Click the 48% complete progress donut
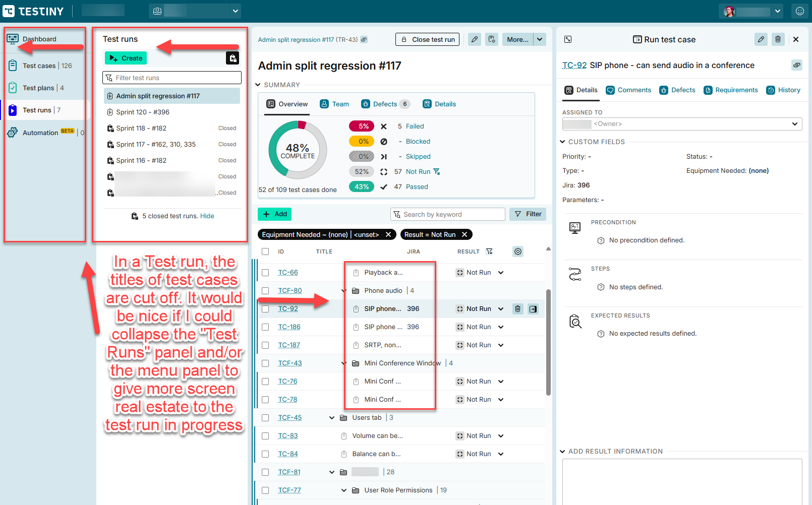 (298, 150)
